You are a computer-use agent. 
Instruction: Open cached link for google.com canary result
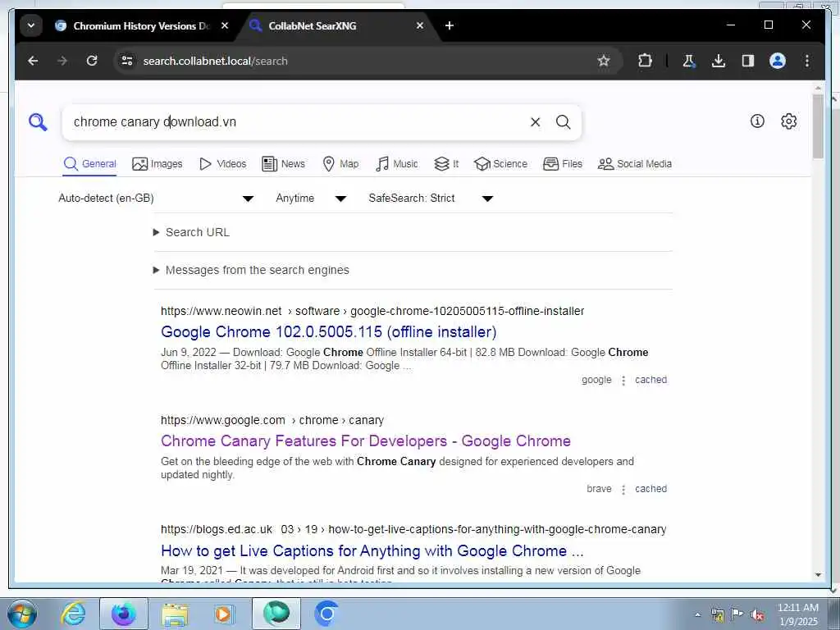651,489
